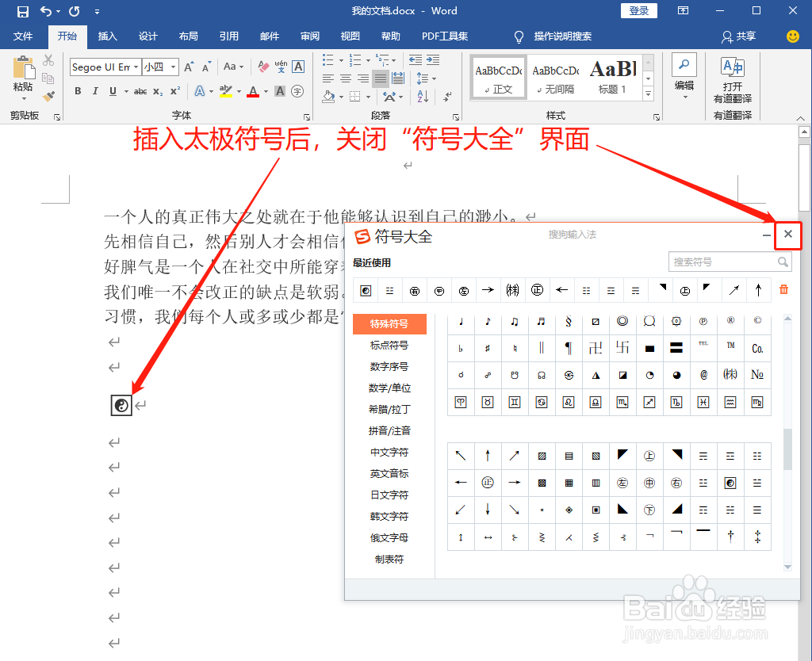The height and width of the screenshot is (661, 812).
Task: Click the Character Border A icon
Action: 298,67
